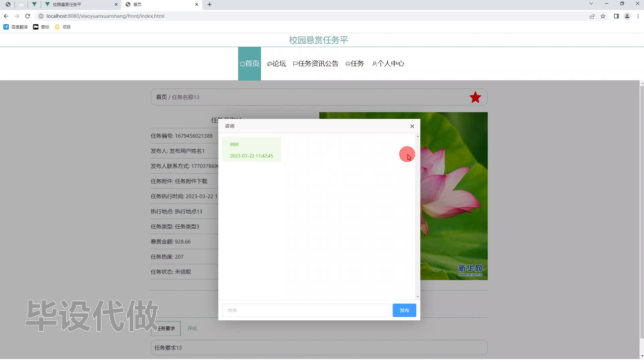Reload the page with browser refresh icon
Image resolution: width=644 pixels, height=360 pixels.
[28, 16]
